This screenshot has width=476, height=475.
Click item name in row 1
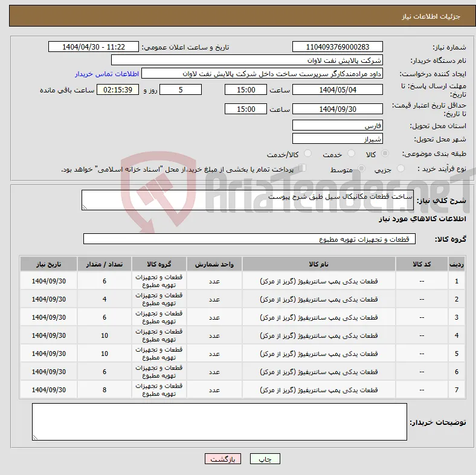pyautogui.click(x=319, y=281)
